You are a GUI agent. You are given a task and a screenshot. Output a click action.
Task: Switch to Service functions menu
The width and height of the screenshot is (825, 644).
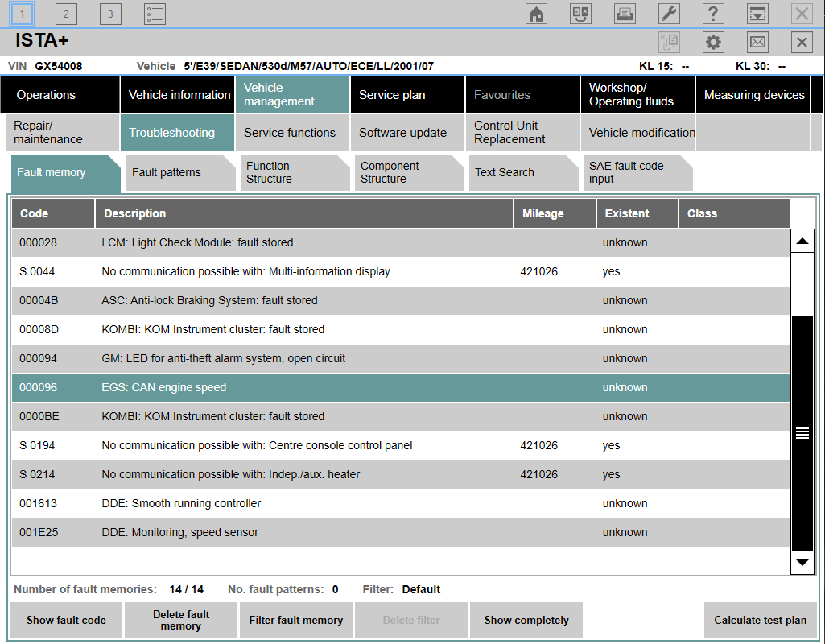(290, 133)
